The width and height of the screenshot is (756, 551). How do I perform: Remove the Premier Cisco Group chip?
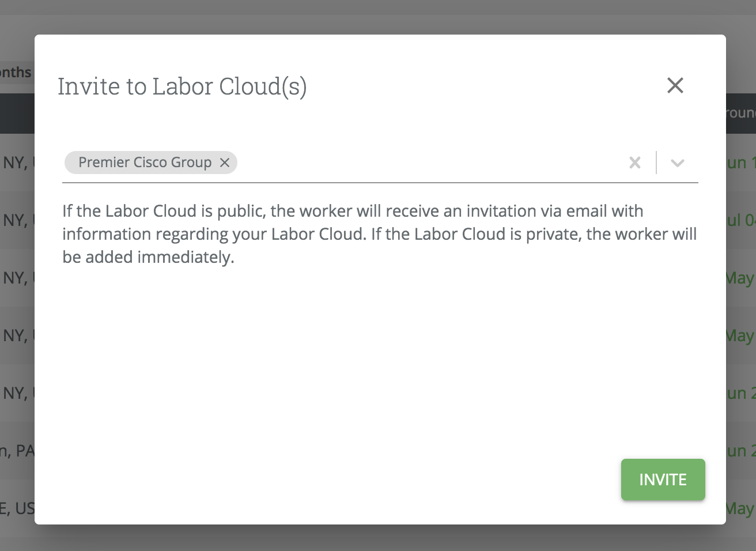click(x=225, y=163)
